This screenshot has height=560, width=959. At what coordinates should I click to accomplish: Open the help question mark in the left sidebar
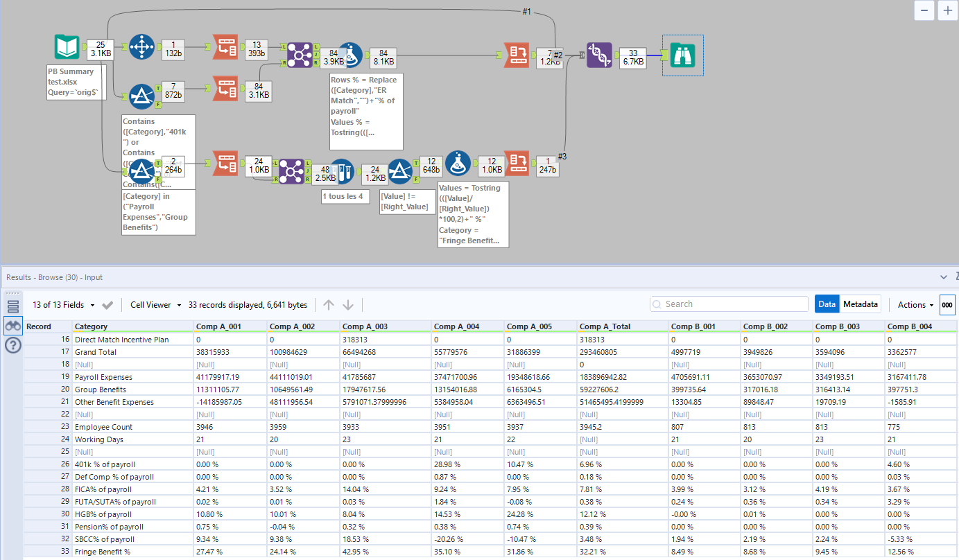click(12, 345)
